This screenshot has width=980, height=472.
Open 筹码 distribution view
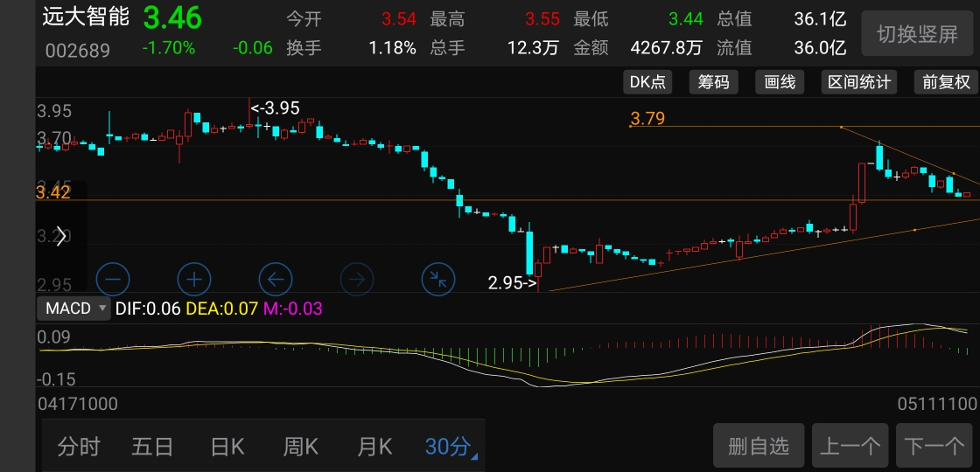point(714,82)
